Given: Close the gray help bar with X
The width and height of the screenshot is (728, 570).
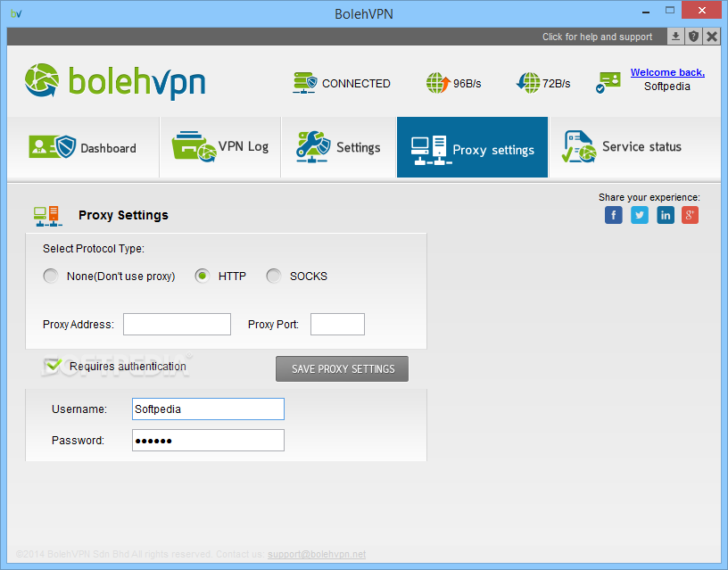Looking at the screenshot, I should [x=711, y=37].
